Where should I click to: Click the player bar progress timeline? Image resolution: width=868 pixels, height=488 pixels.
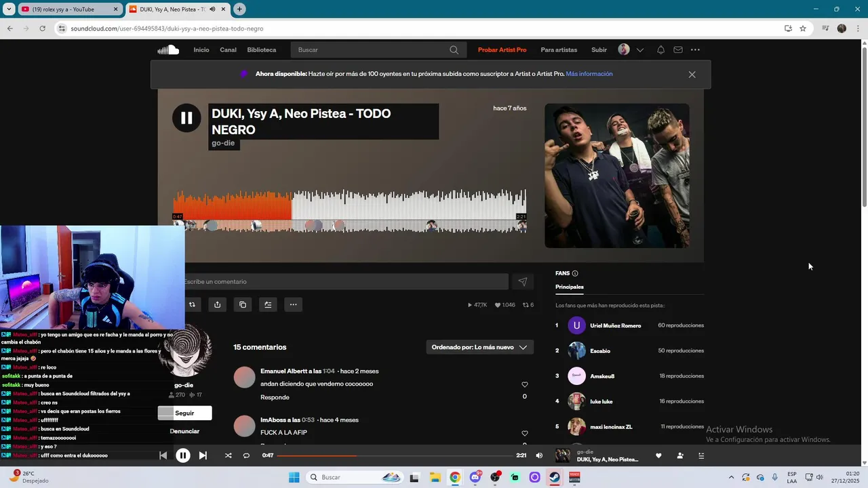395,455
